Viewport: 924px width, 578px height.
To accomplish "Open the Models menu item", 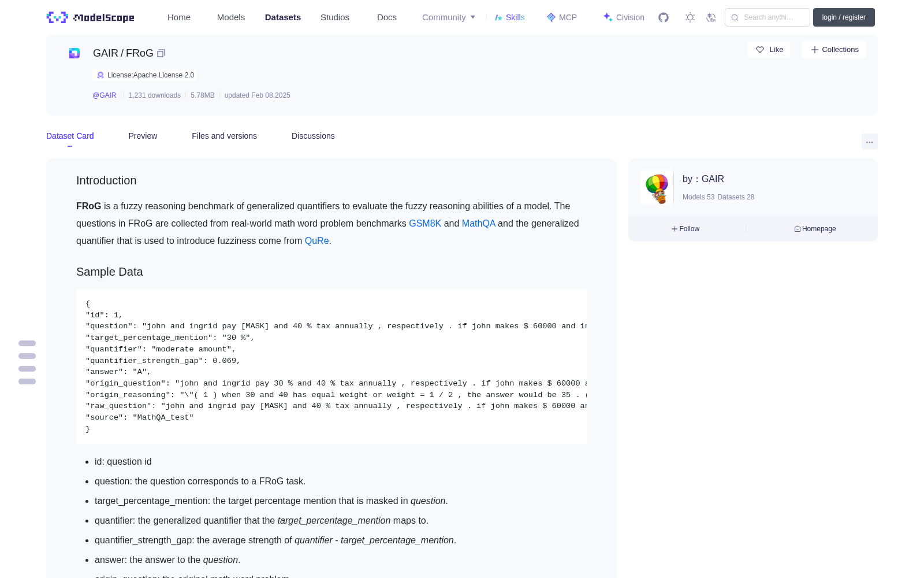I will click(x=231, y=17).
